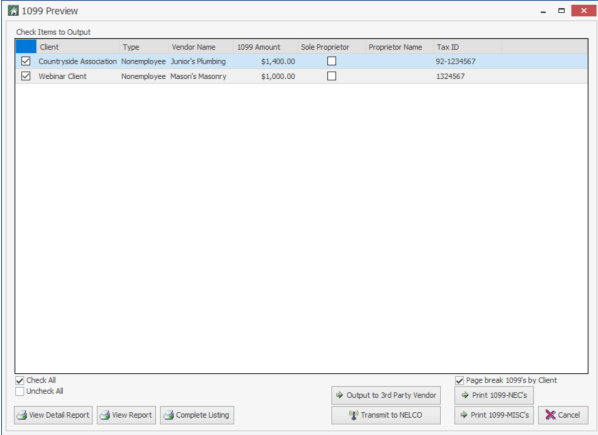Sort by the Type column header
The height and width of the screenshot is (435, 598).
click(x=144, y=47)
